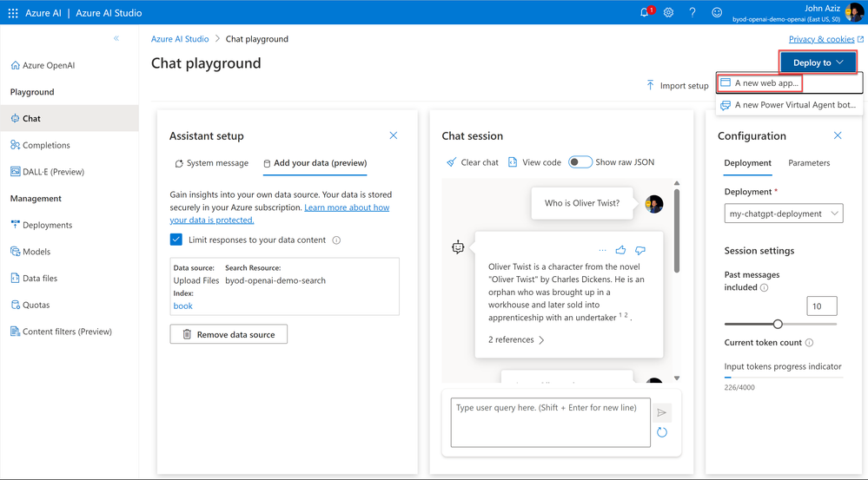Switch to Deployment configuration tab
Image resolution: width=868 pixels, height=480 pixels.
pos(747,163)
